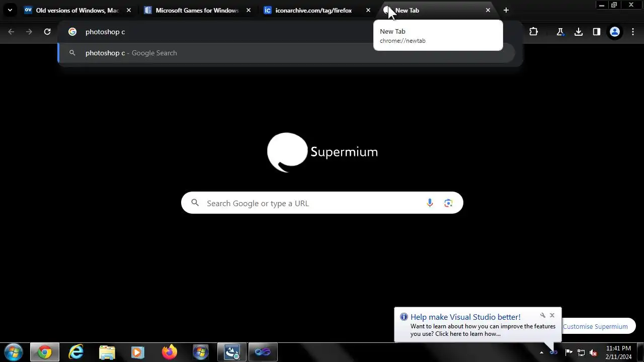Image resolution: width=644 pixels, height=362 pixels.
Task: Open Action Center flag tray icon
Action: pos(569,352)
